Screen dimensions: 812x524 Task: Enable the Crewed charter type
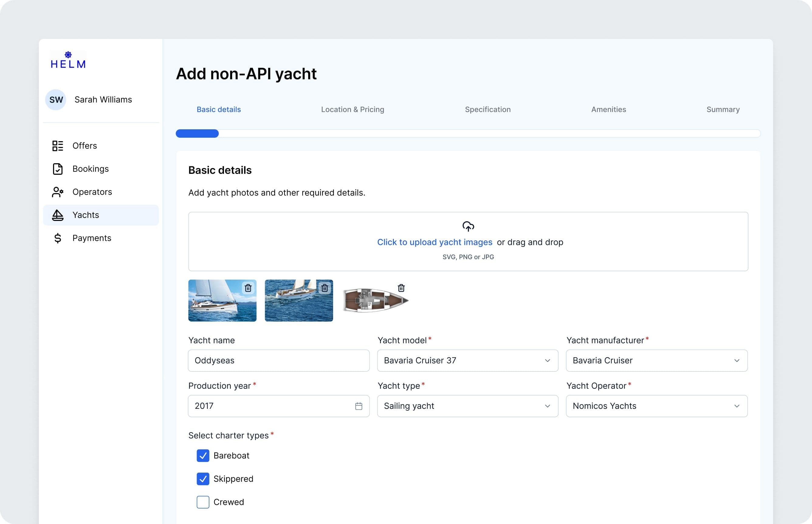(203, 502)
